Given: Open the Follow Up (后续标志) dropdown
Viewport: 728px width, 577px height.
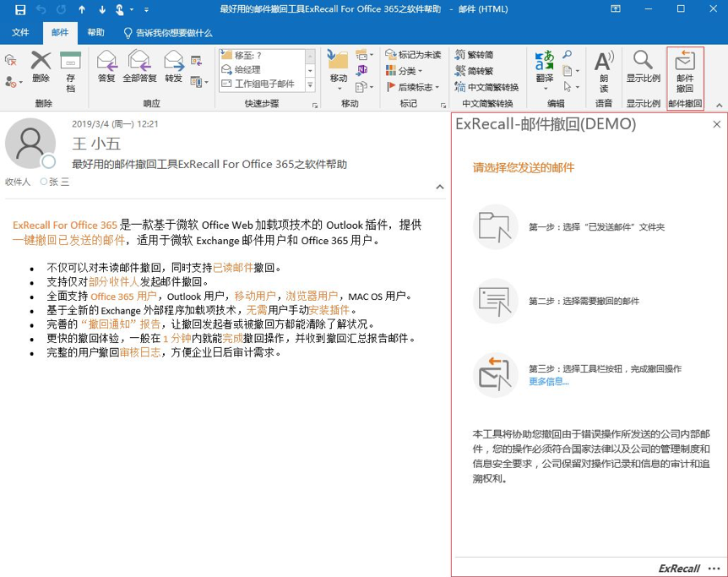Looking at the screenshot, I should 412,87.
